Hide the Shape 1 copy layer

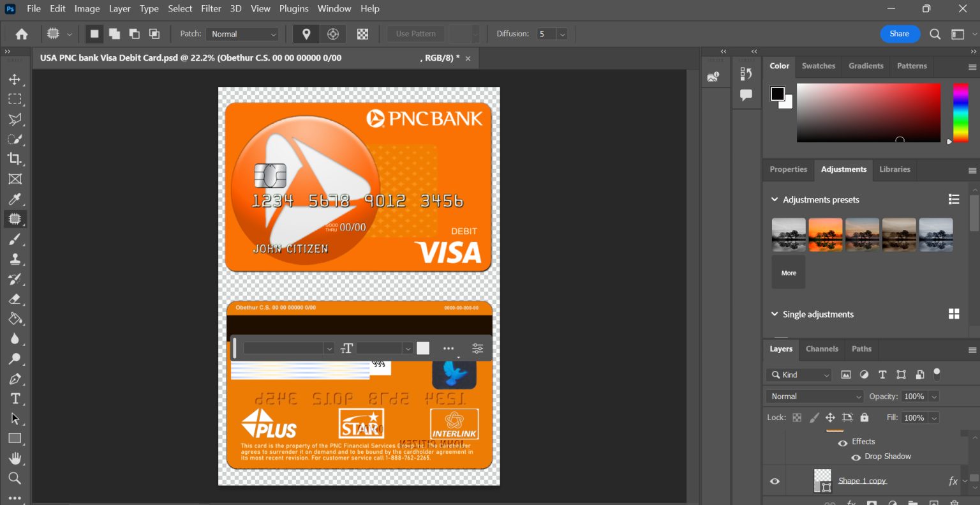775,481
